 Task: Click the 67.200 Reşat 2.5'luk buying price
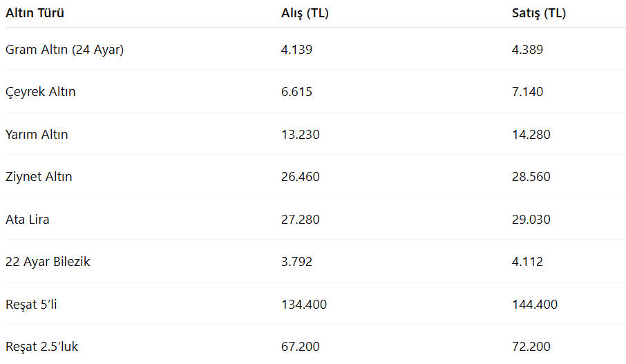coord(301,347)
